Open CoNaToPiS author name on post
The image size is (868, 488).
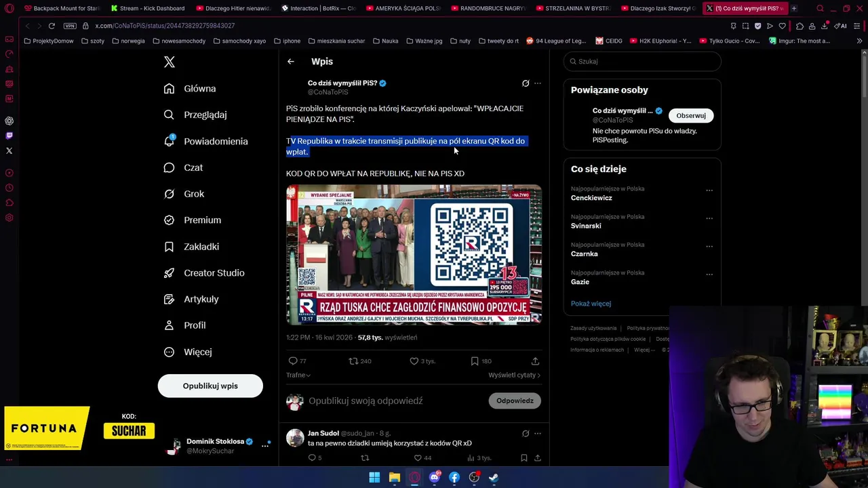tap(342, 83)
